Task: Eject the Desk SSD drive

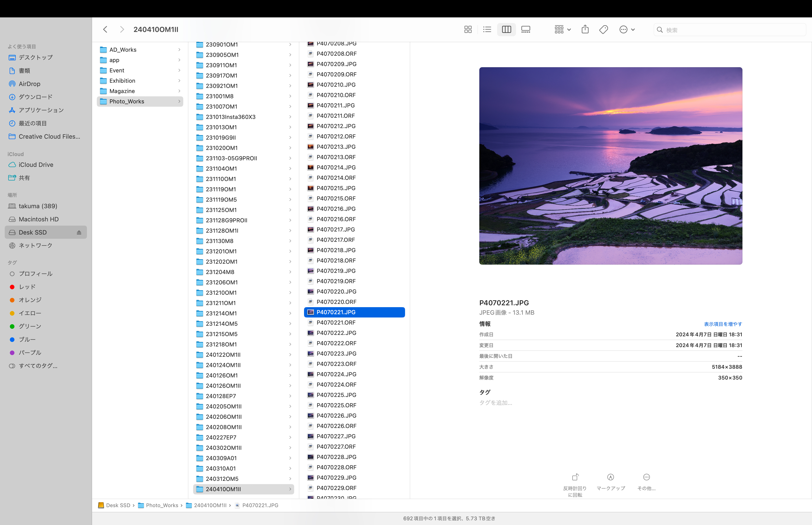Action: tap(79, 232)
